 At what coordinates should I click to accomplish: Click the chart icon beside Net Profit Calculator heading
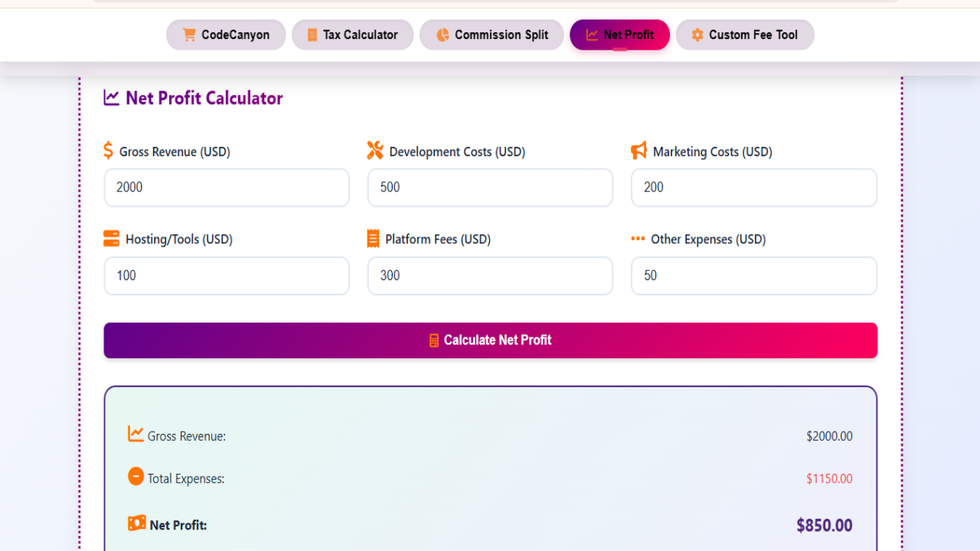[x=112, y=98]
